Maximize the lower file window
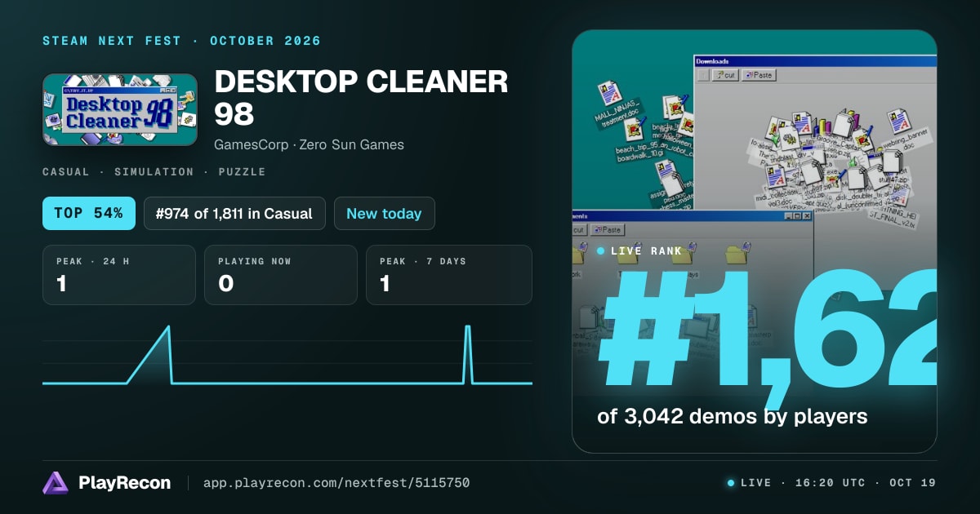Viewport: 980px width, 514px height. pos(798,216)
